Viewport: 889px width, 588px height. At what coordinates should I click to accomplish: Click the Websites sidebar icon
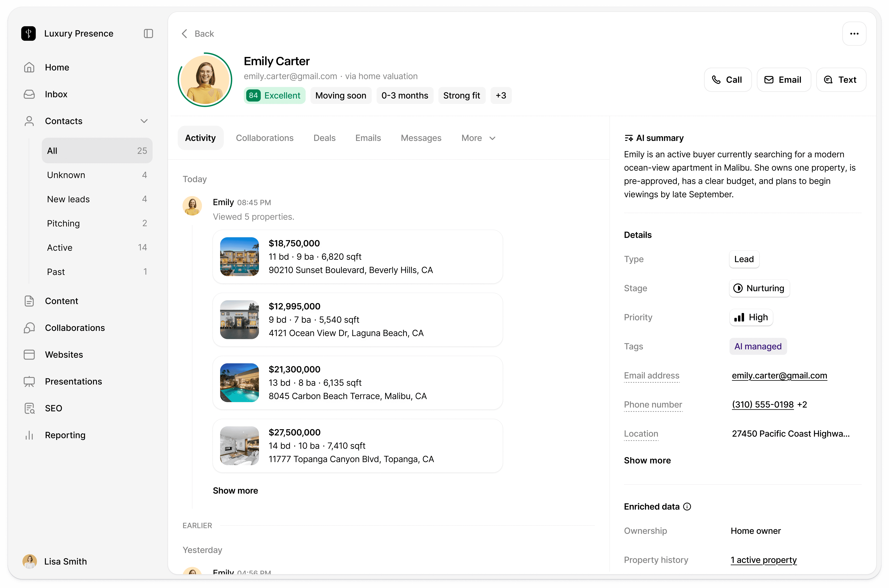(29, 354)
